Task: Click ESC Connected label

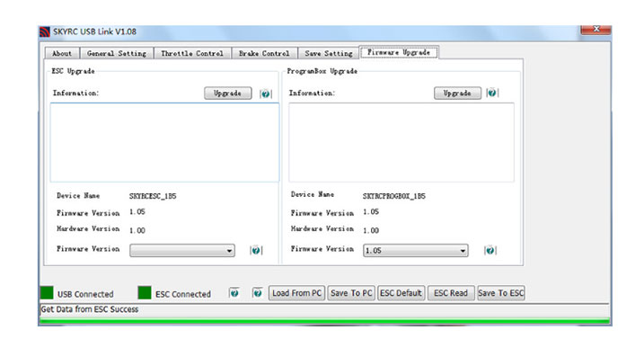Action: pyautogui.click(x=182, y=294)
